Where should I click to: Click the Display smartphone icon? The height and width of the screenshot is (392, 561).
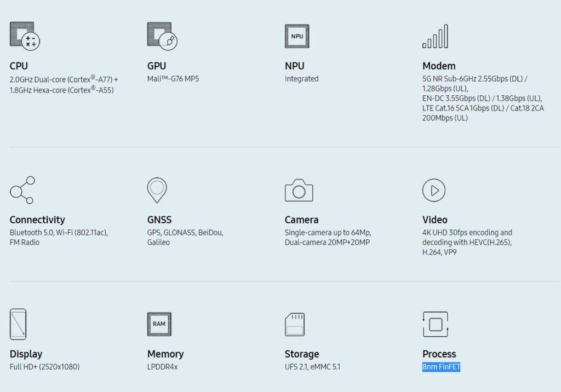click(18, 324)
